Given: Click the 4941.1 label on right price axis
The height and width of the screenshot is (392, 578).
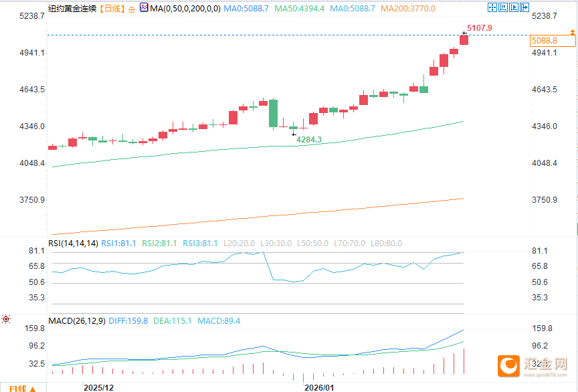Looking at the screenshot, I should pyautogui.click(x=545, y=53).
